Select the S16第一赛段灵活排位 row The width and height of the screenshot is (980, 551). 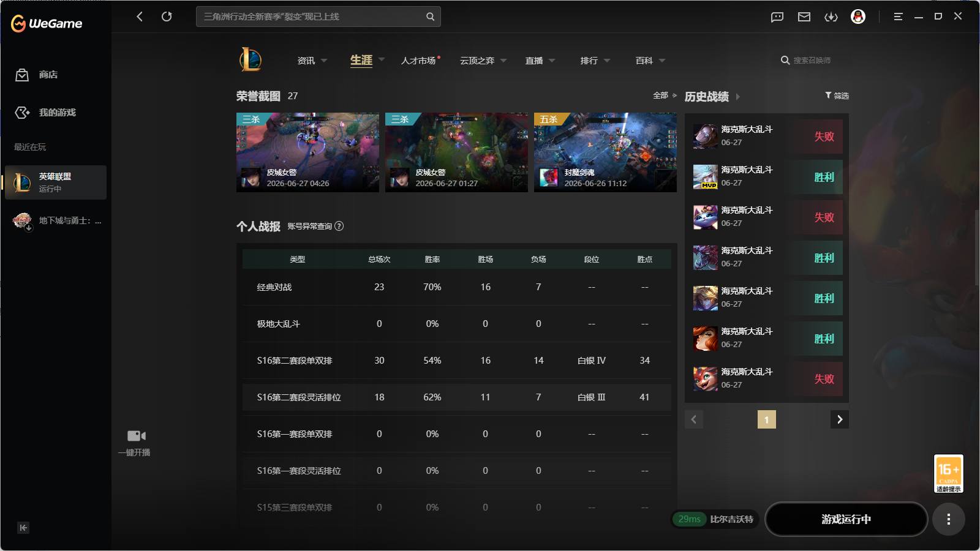click(x=456, y=471)
